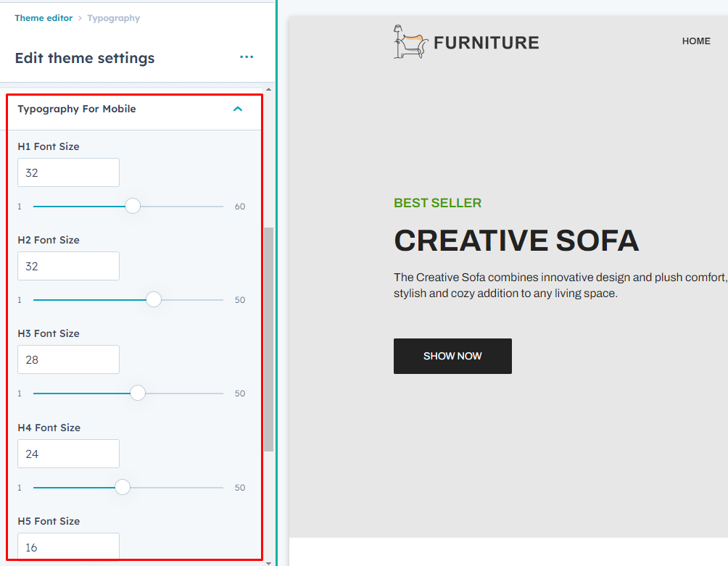Screen dimensions: 728x566
Task: Open the HOME navigation menu item
Action: coord(696,41)
